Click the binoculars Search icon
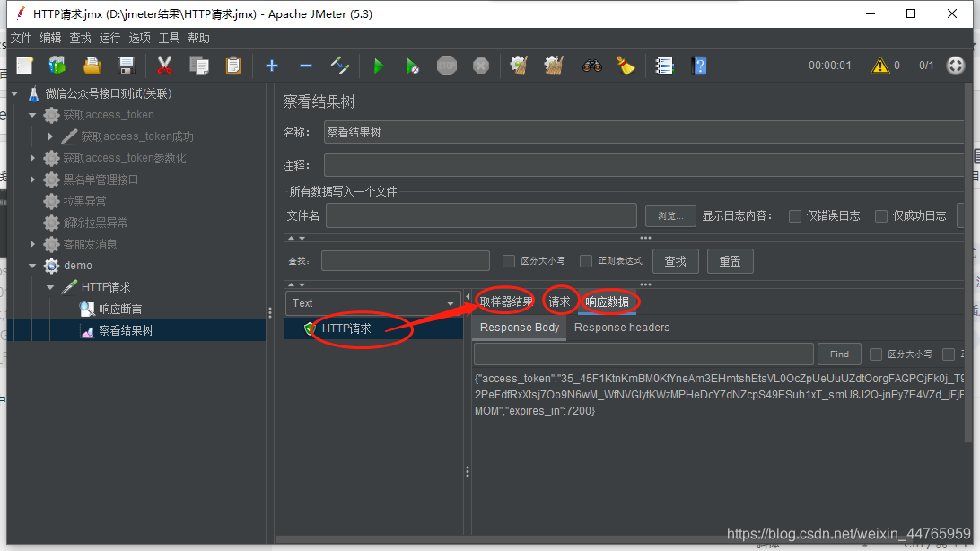The width and height of the screenshot is (980, 551). tap(592, 66)
